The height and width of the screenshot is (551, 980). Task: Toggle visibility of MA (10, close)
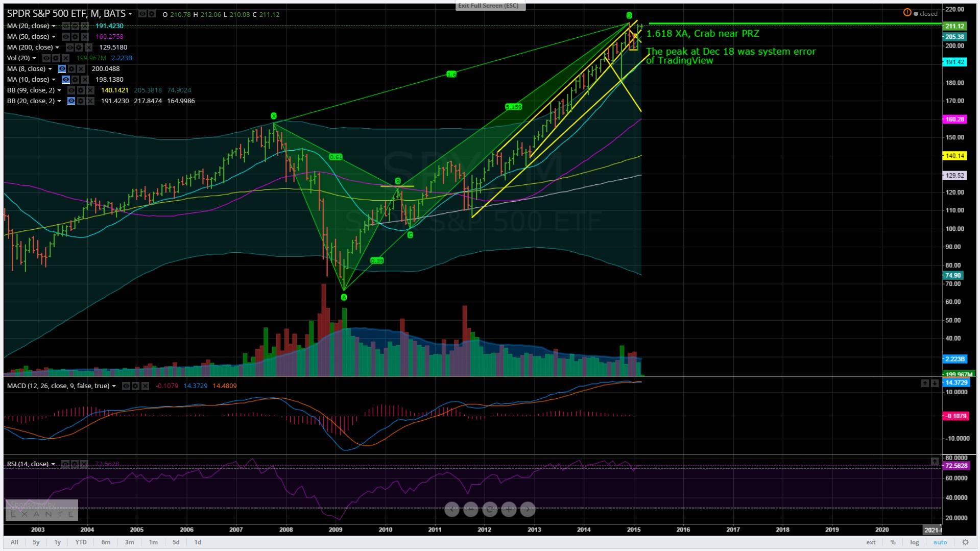(x=66, y=79)
